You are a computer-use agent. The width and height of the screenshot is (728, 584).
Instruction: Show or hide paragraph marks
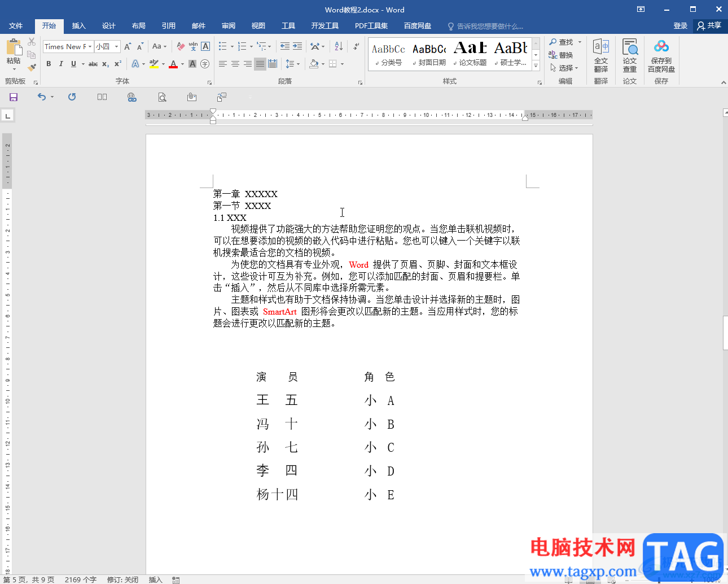(356, 46)
